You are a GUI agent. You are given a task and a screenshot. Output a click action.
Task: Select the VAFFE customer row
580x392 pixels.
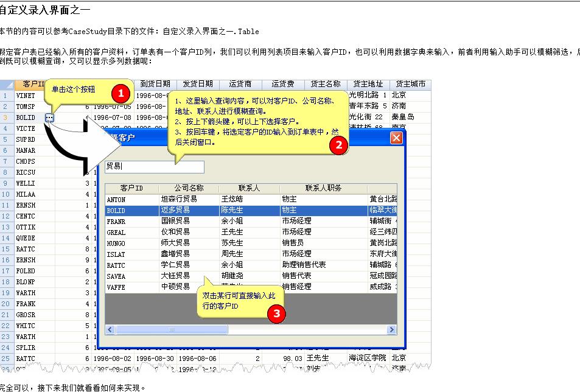tap(251, 287)
